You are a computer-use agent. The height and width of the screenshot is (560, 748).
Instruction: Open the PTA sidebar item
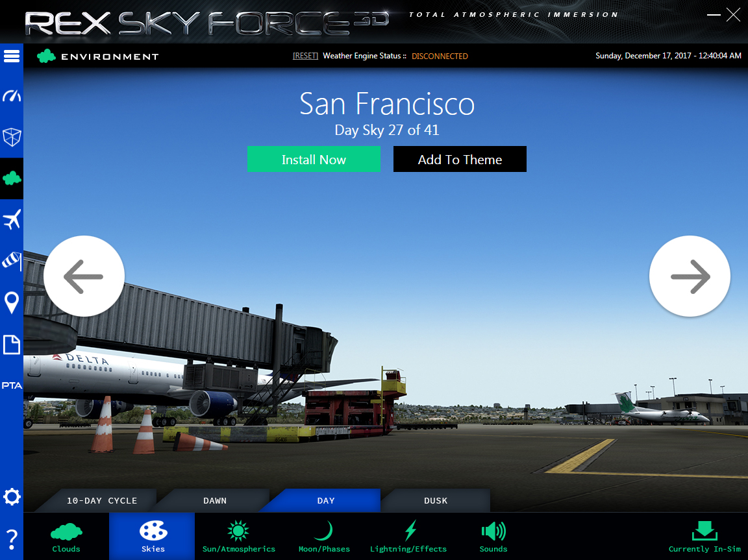coord(12,385)
